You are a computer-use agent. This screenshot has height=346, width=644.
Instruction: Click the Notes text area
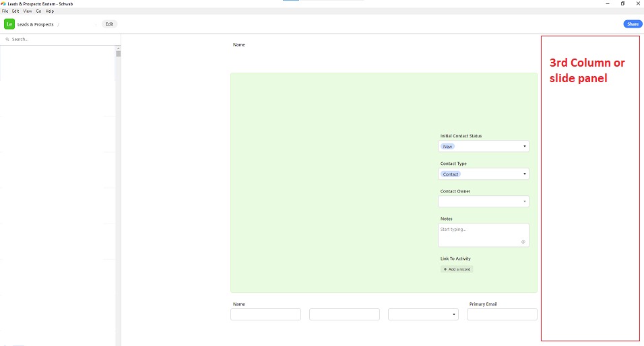[x=484, y=235]
